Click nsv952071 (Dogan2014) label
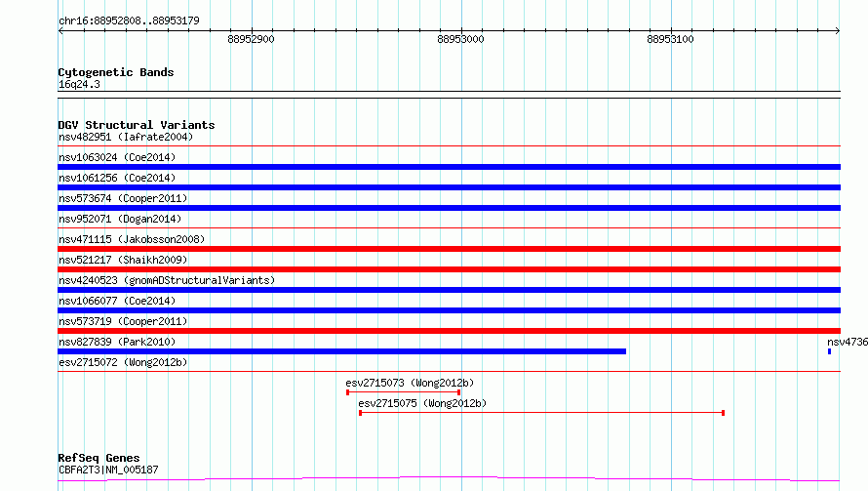This screenshot has width=868, height=491. pyautogui.click(x=120, y=219)
